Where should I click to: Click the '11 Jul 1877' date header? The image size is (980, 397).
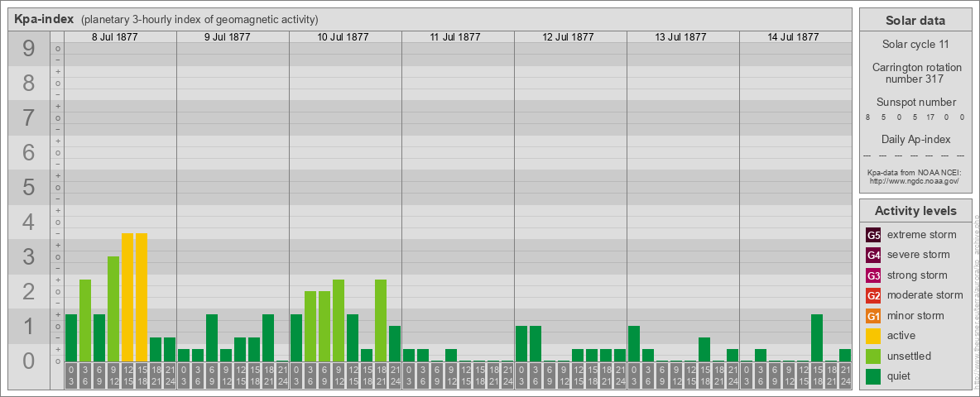tap(455, 37)
